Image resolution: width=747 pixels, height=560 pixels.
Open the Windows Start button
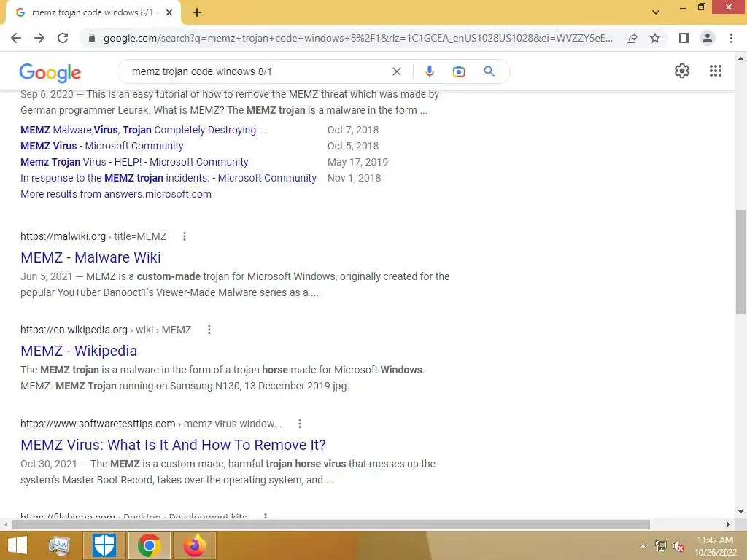tap(18, 545)
